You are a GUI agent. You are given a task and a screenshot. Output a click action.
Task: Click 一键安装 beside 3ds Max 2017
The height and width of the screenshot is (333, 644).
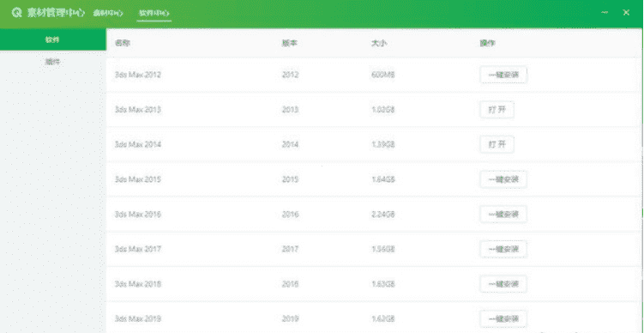[503, 249]
